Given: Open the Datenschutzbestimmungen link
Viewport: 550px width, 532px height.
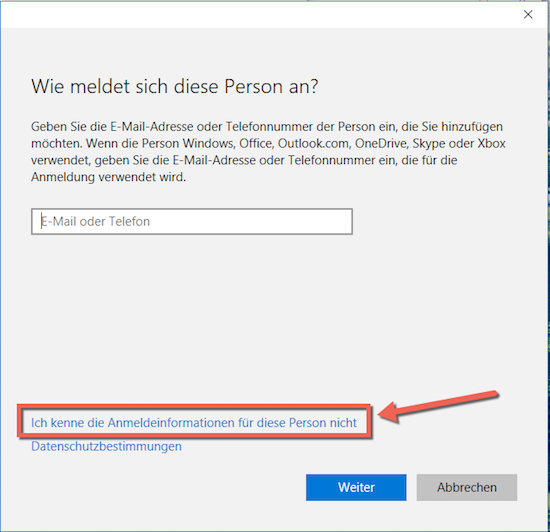Looking at the screenshot, I should 106,446.
